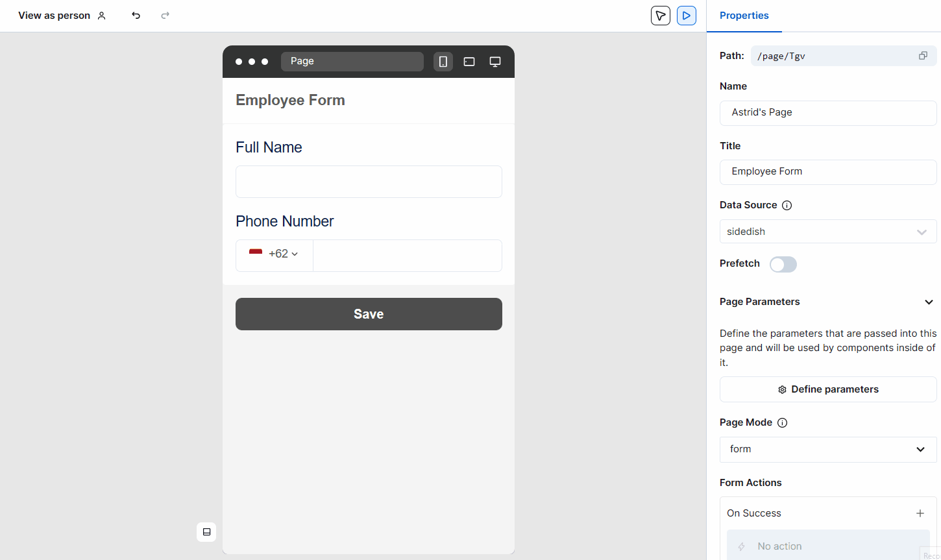Click the undo arrow icon
The width and height of the screenshot is (941, 560).
[136, 16]
